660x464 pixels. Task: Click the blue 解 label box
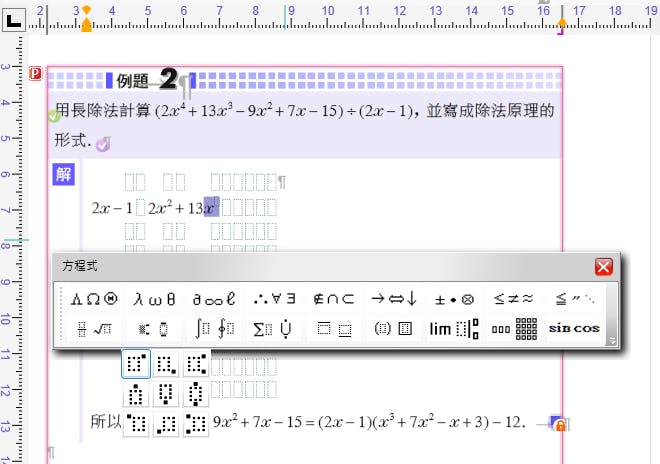[63, 175]
